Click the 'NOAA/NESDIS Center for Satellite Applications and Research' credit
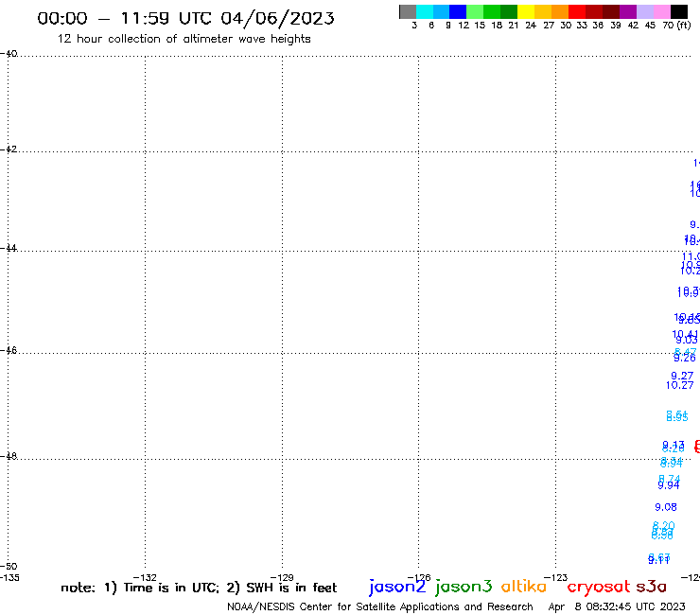The image size is (700, 615). (380, 606)
